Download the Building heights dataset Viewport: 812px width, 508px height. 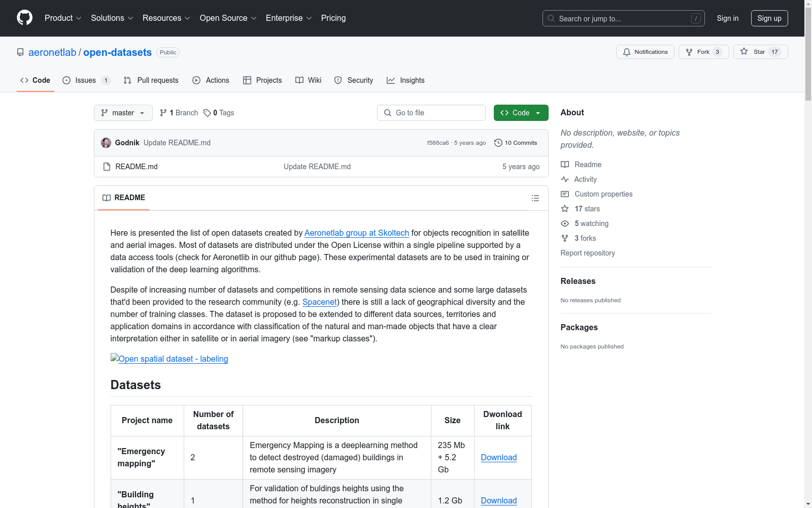pyautogui.click(x=499, y=500)
